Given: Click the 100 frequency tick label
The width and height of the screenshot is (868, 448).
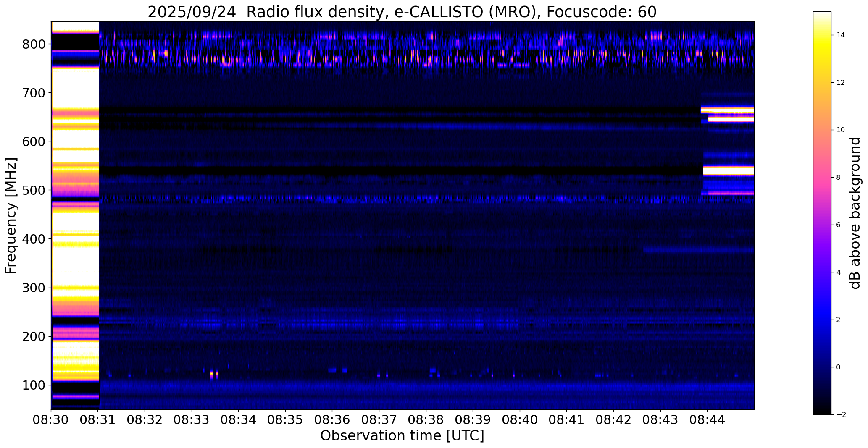Looking at the screenshot, I should [34, 385].
